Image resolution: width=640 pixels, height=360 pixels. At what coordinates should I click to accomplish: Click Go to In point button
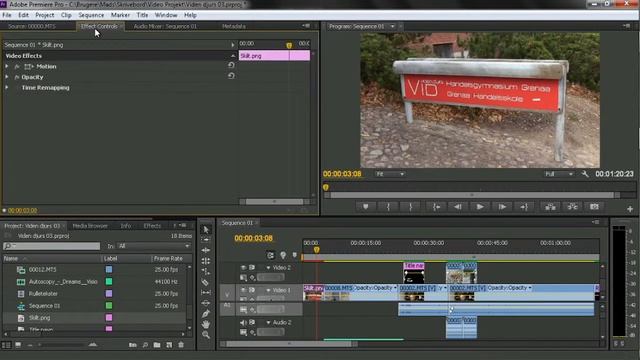coord(436,207)
